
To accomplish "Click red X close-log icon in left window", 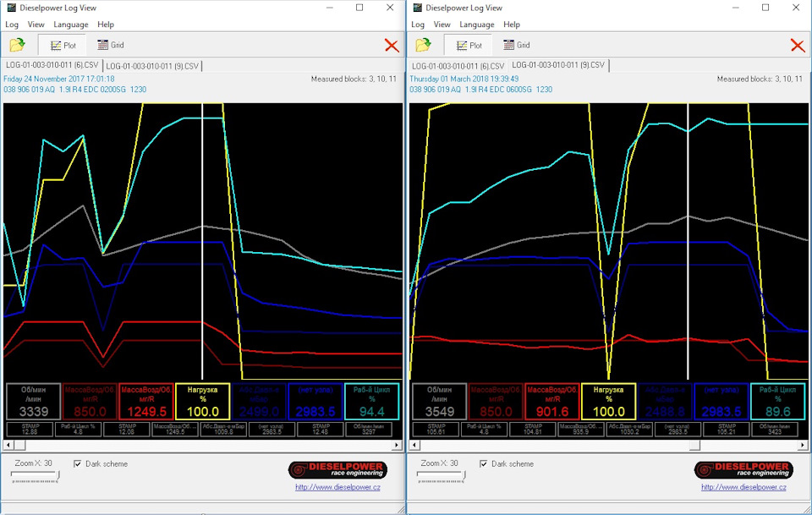I will [x=392, y=46].
